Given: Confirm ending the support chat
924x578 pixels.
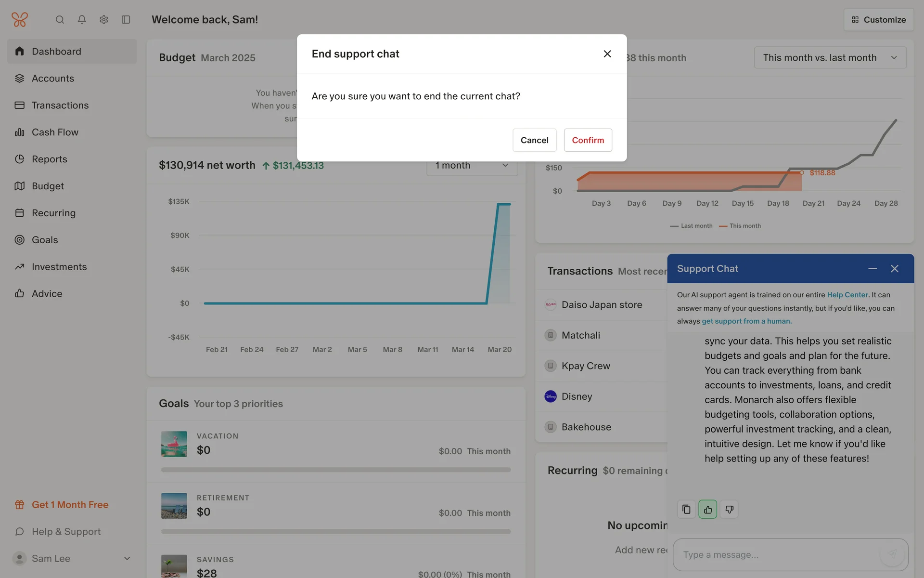Looking at the screenshot, I should pos(588,140).
